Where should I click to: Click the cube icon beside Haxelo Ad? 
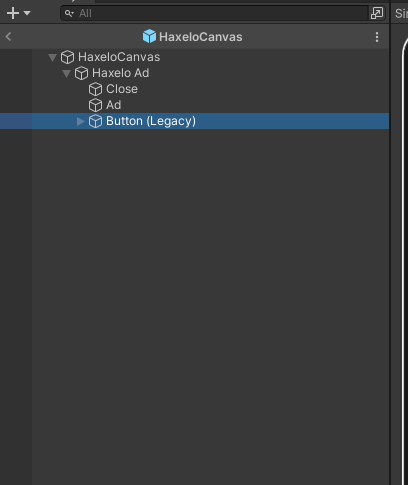pyautogui.click(x=81, y=73)
